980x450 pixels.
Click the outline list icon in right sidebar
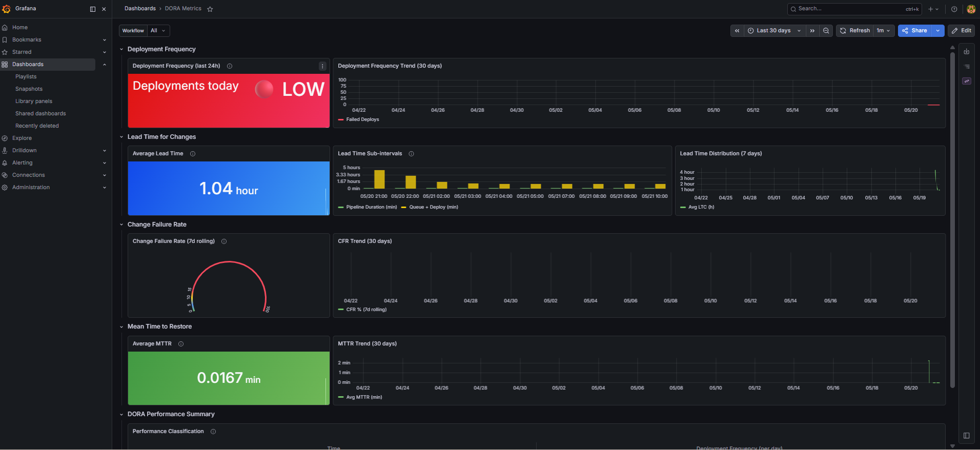pyautogui.click(x=967, y=67)
